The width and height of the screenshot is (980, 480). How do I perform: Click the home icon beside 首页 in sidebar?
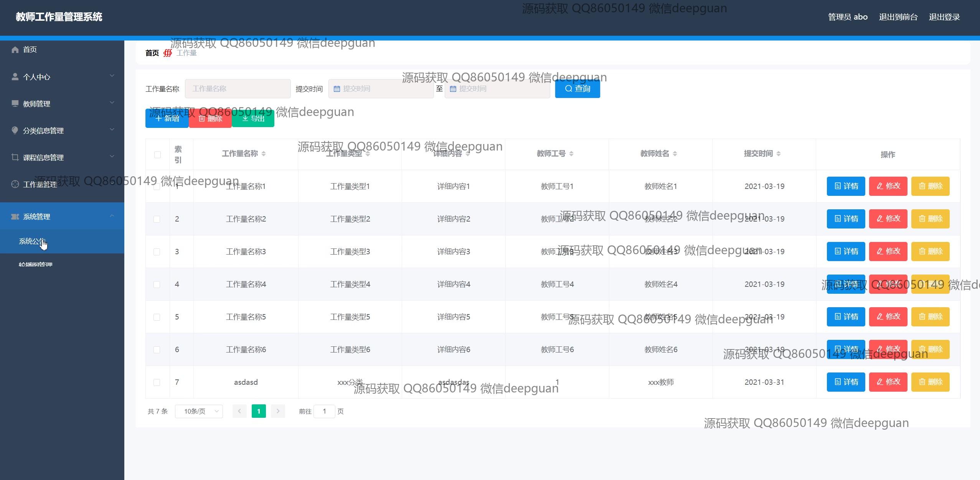pyautogui.click(x=15, y=50)
